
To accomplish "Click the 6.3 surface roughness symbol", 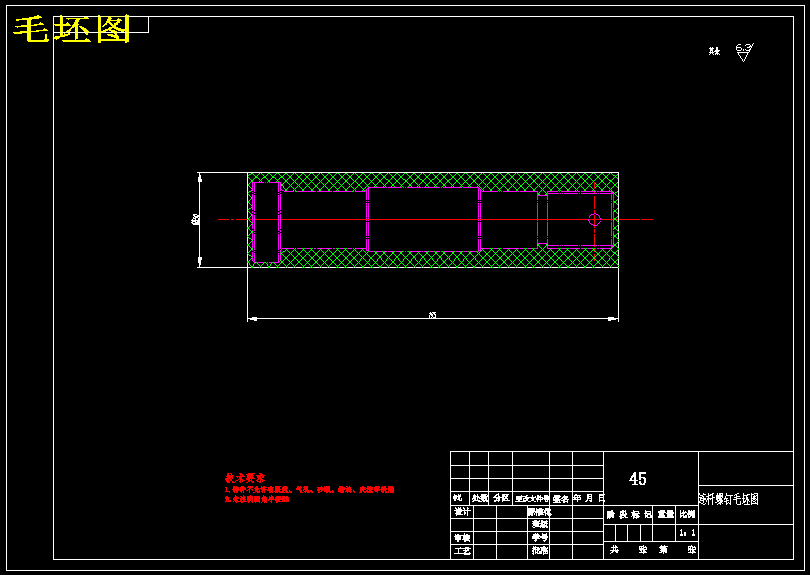I will click(744, 52).
